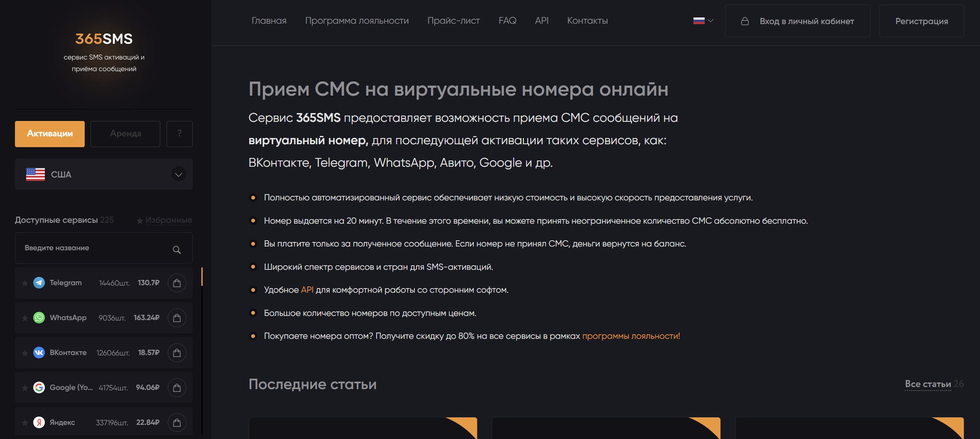Click the ВКонтакте service icon
This screenshot has width=980, height=439.
tap(39, 353)
